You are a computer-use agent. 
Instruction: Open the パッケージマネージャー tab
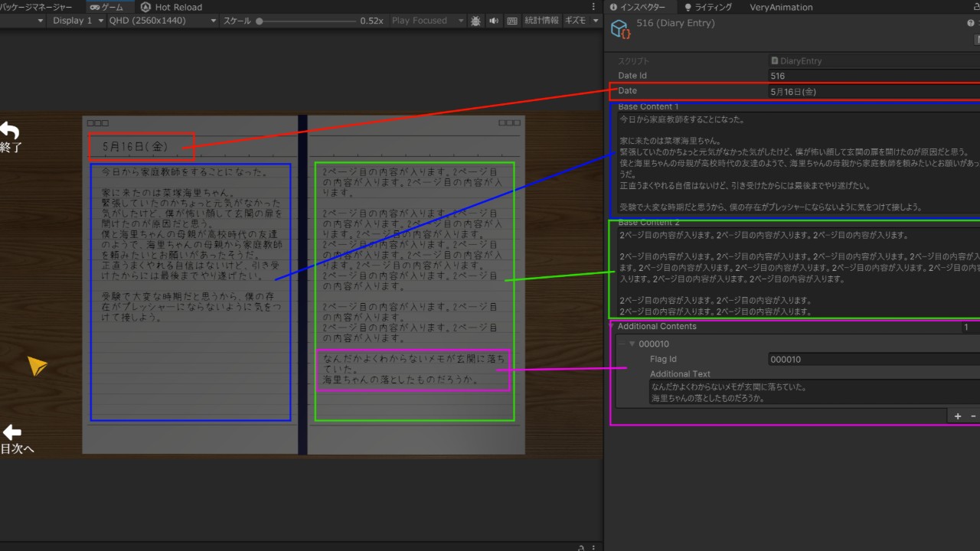point(38,6)
